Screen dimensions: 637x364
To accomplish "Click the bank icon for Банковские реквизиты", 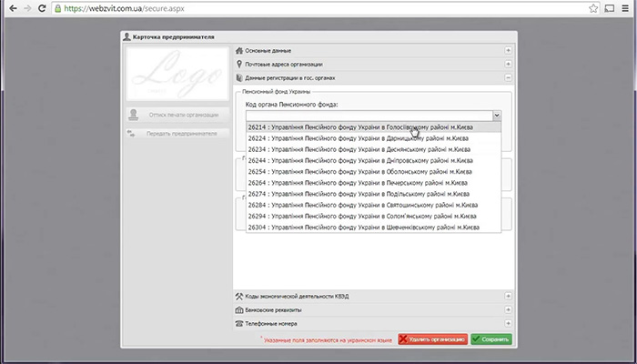I will tap(239, 310).
